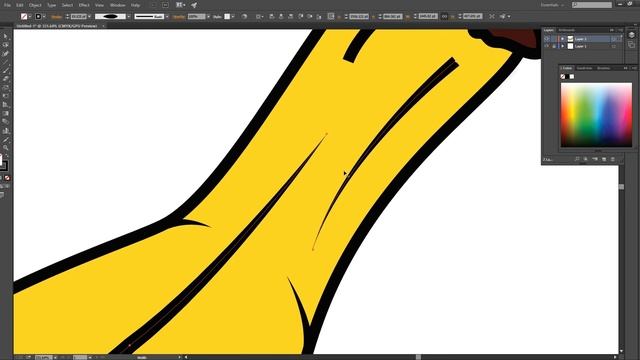Click the horizontal scrollbar thumb
This screenshot has width=640, height=360.
[x=418, y=358]
